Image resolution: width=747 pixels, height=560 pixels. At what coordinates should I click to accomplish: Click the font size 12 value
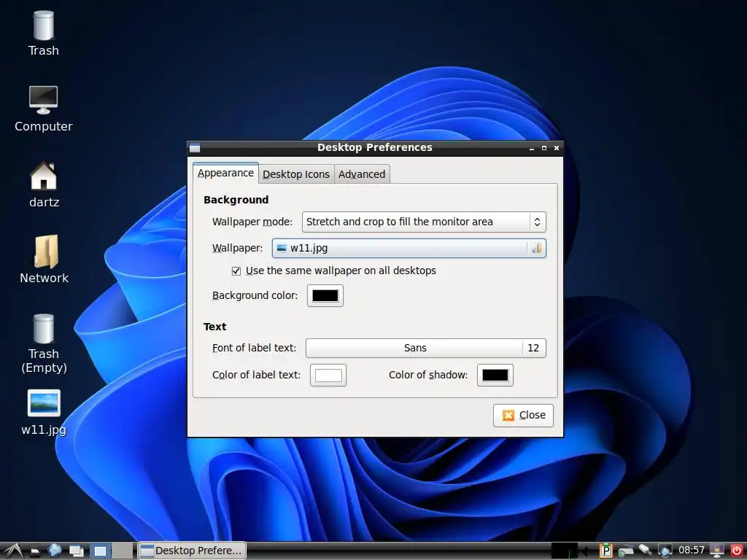[x=533, y=348]
